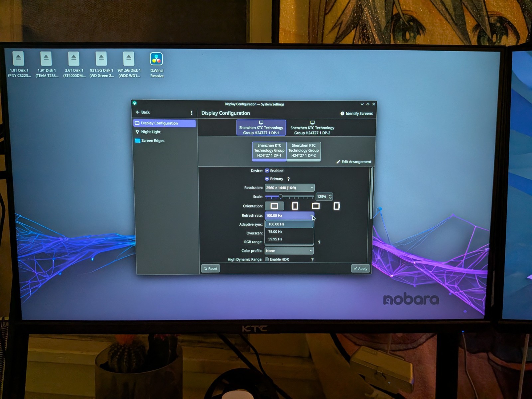
Task: Select DP-1 monitor in arrangement preview
Action: pos(269,151)
